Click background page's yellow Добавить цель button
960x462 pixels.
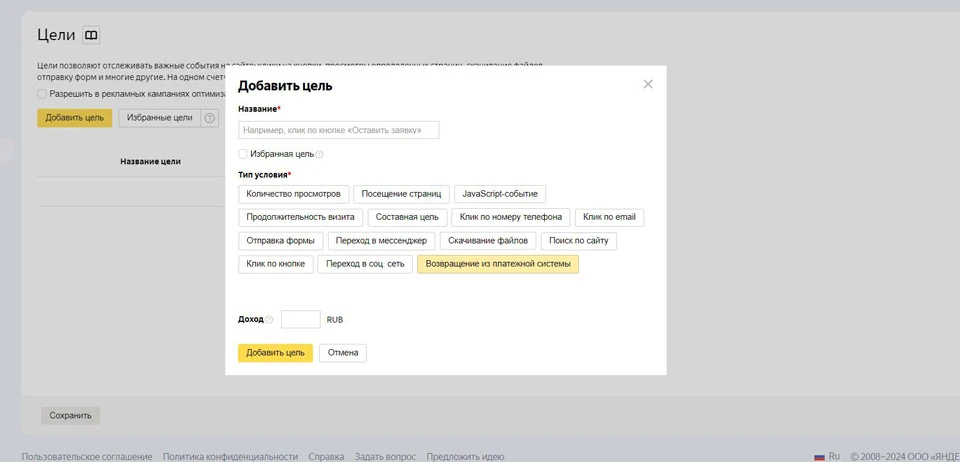point(75,118)
